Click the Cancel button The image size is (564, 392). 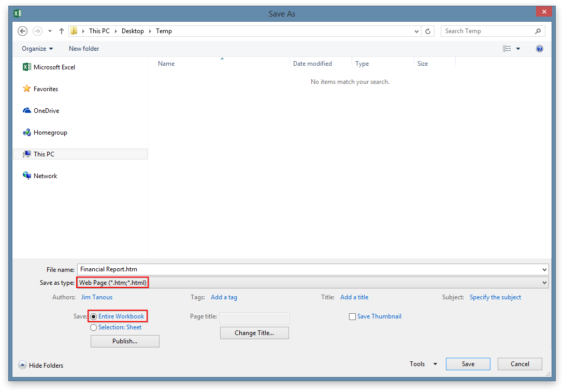click(x=520, y=364)
